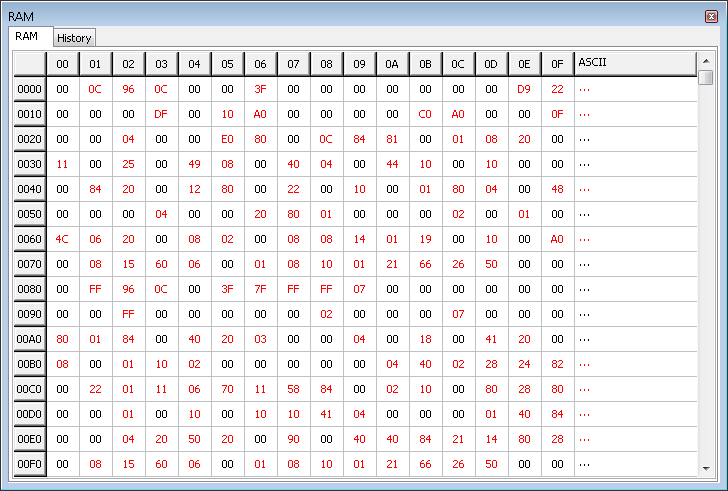Screen dimensions: 728x491
Task: Click scrollbar down arrow
Action: pos(706,468)
